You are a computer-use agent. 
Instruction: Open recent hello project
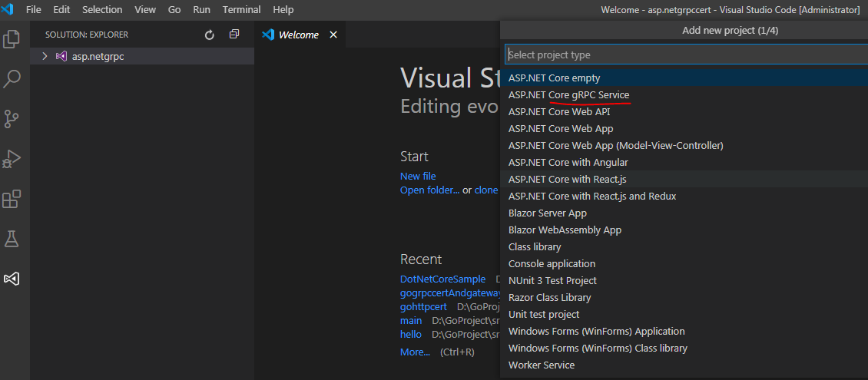click(x=411, y=335)
